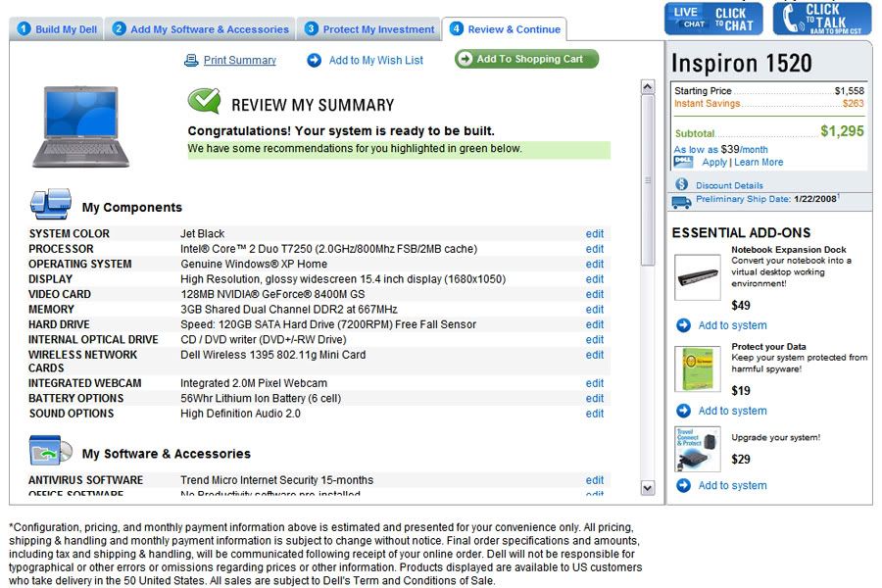The width and height of the screenshot is (882, 588).
Task: Click the step 4 circle on Review & Continue tab
Action: pos(456,28)
